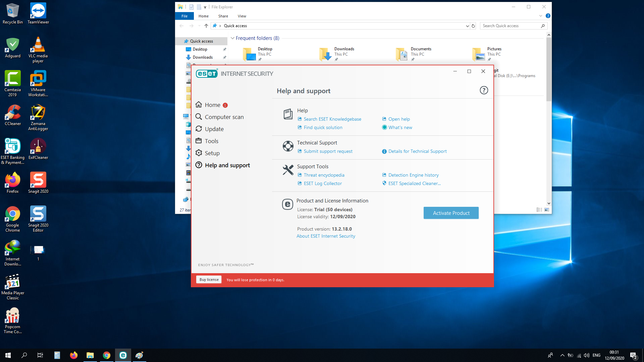Open Zemana AntiLogger shortcut
Image resolution: width=644 pixels, height=362 pixels.
[38, 117]
